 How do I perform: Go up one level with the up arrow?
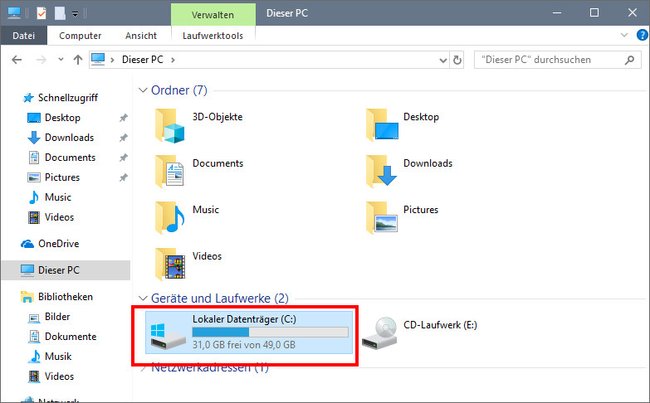pos(78,60)
